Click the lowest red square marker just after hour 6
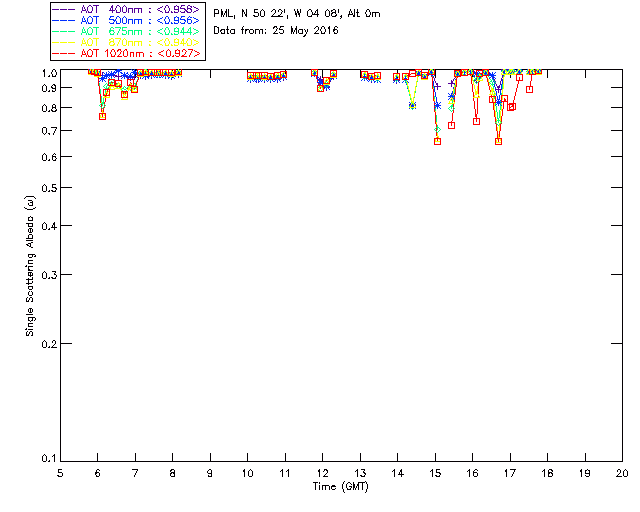Image resolution: width=640 pixels, height=512 pixels. 102,117
